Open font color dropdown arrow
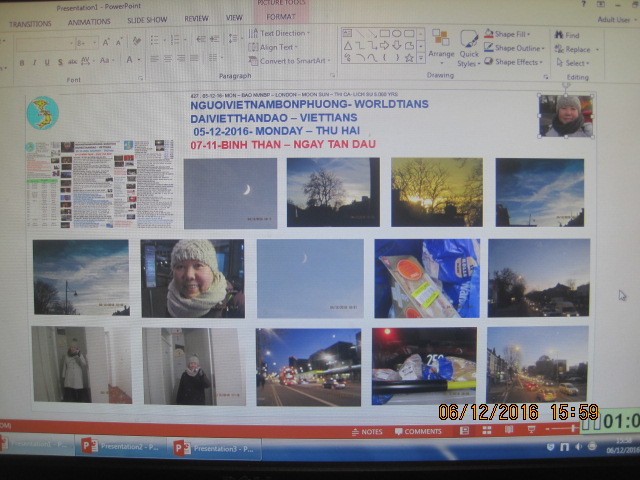 139,60
